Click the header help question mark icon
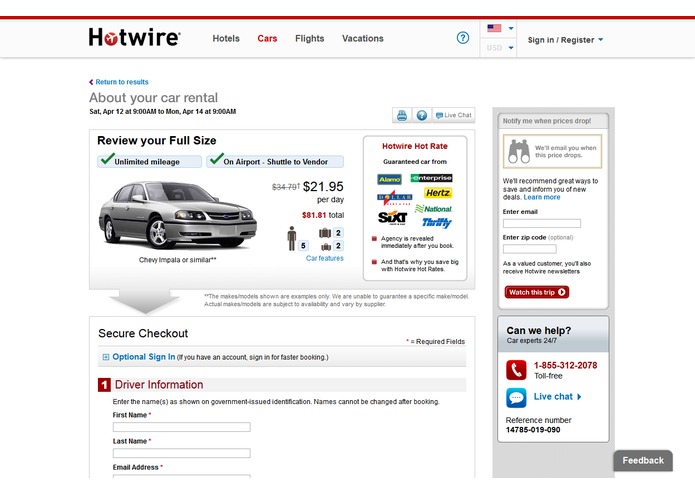 [463, 38]
